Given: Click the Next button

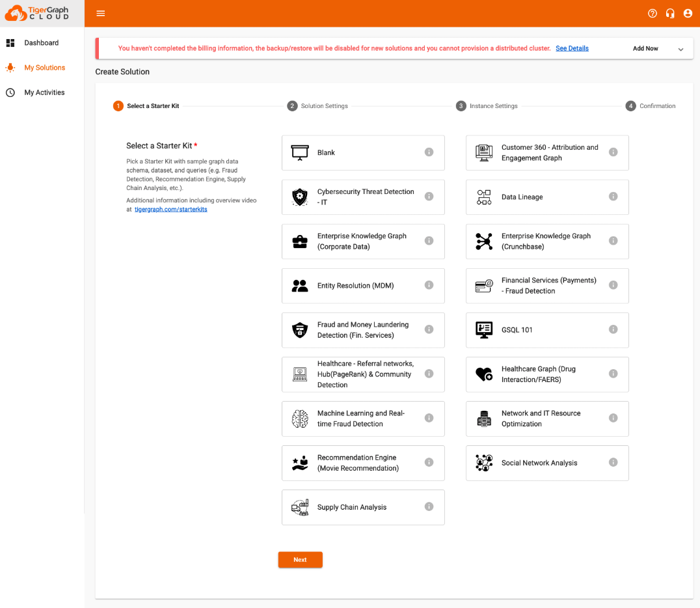Looking at the screenshot, I should 301,560.
